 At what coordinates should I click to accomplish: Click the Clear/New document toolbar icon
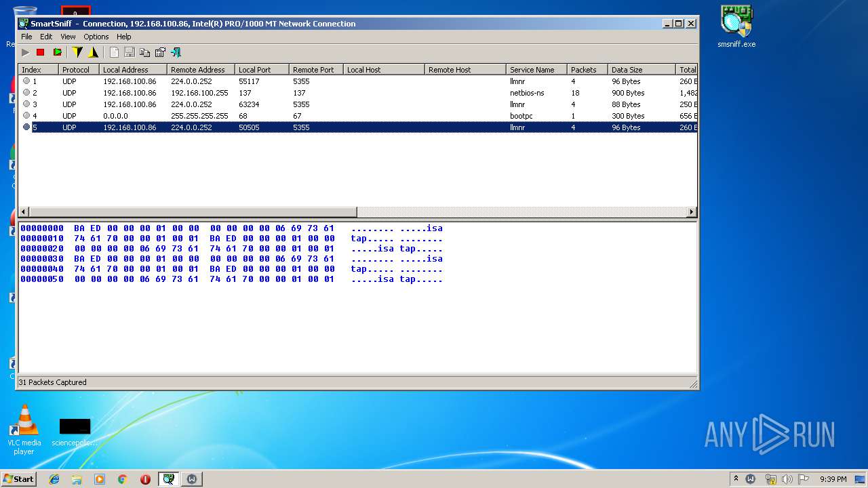point(114,52)
